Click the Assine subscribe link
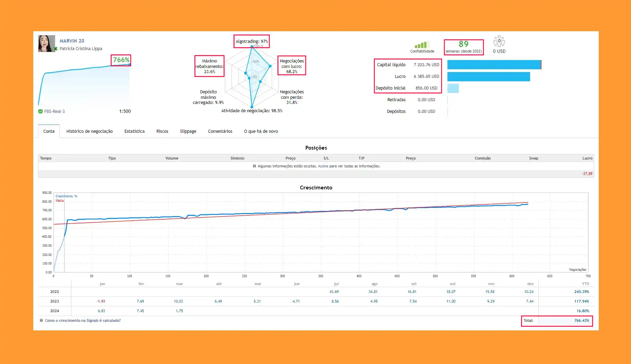The width and height of the screenshot is (631, 364). (x=323, y=166)
